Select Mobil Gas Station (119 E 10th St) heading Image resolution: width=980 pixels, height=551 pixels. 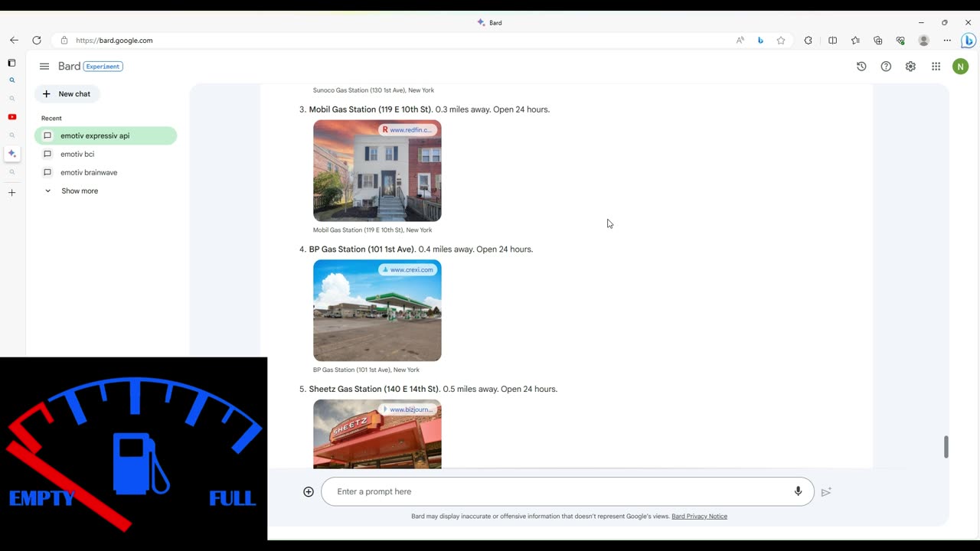[x=371, y=109]
